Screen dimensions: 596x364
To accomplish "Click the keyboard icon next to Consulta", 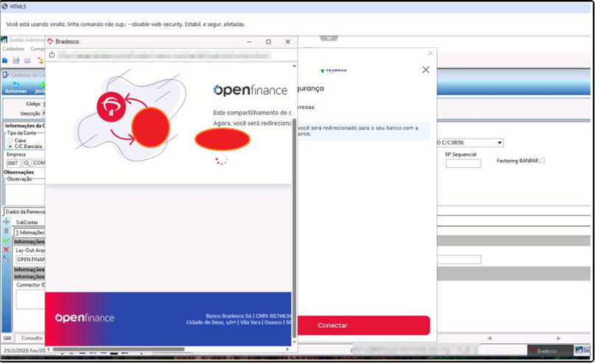I will [x=7, y=337].
